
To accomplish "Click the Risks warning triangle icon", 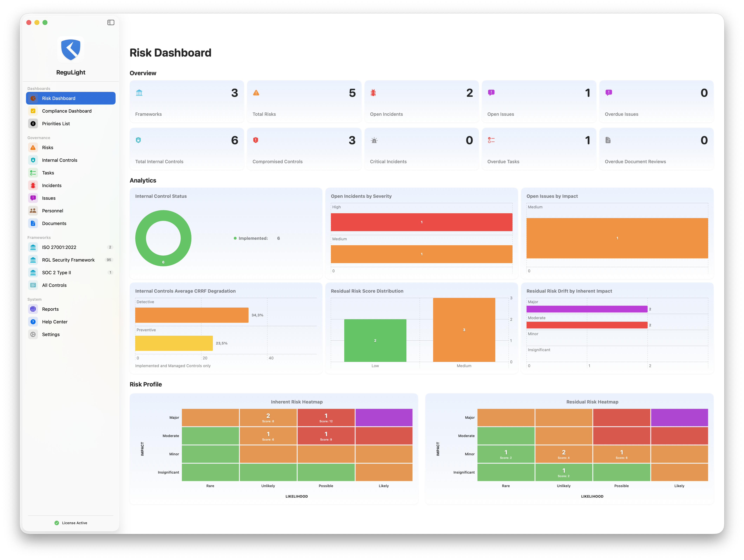I will 33,148.
